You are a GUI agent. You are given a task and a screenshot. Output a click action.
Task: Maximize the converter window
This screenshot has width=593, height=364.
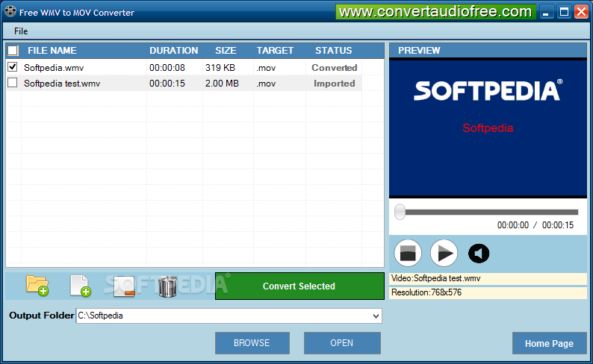pos(564,12)
